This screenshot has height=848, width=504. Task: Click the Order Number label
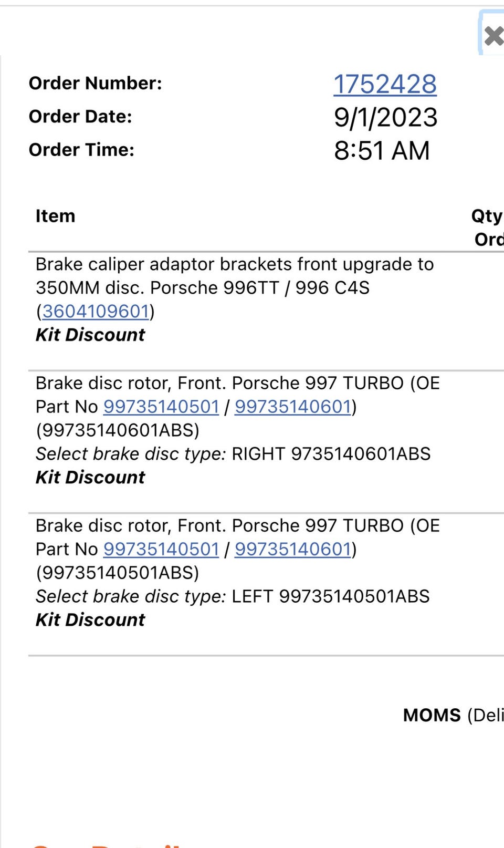(96, 83)
